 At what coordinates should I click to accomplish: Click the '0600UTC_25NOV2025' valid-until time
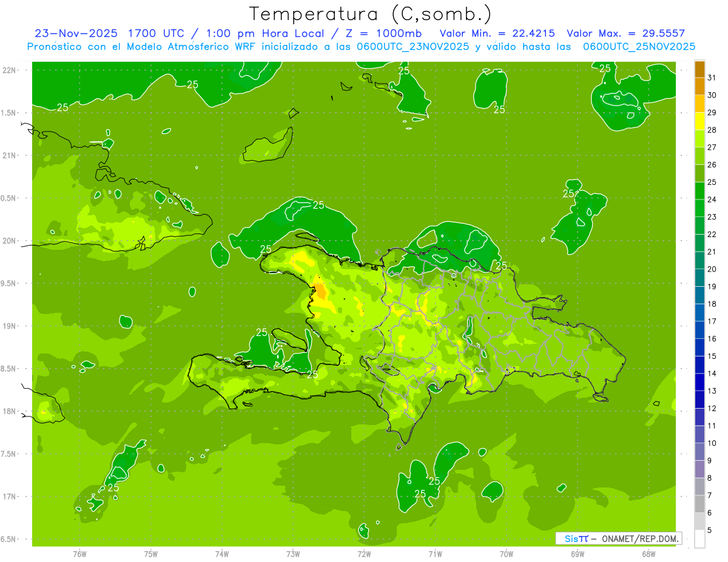pyautogui.click(x=639, y=47)
